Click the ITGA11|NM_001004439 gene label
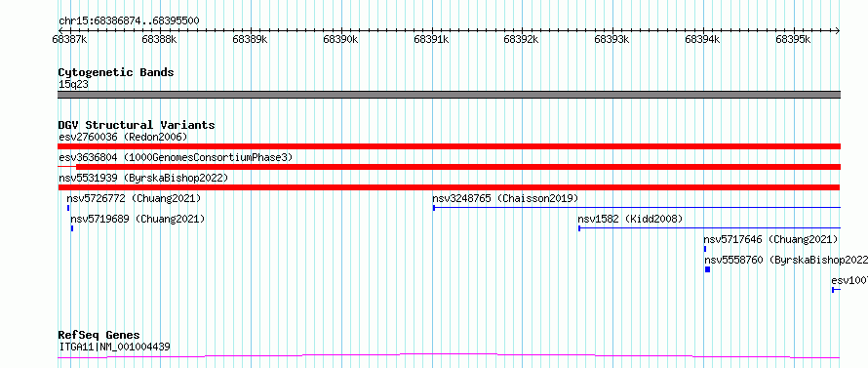 pos(114,347)
